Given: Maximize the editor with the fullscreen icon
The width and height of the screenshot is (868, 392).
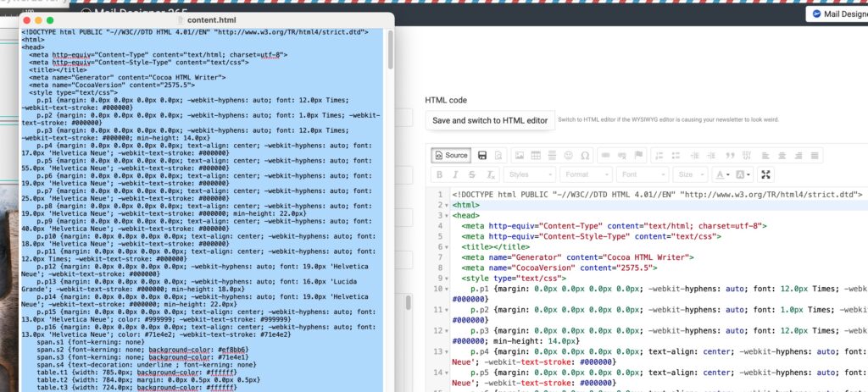Looking at the screenshot, I should pos(766,174).
